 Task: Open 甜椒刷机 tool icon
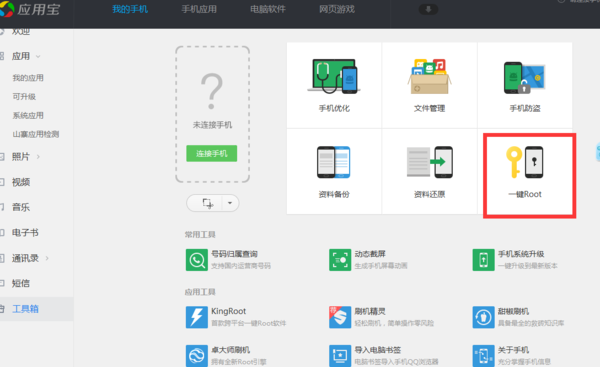click(x=483, y=317)
